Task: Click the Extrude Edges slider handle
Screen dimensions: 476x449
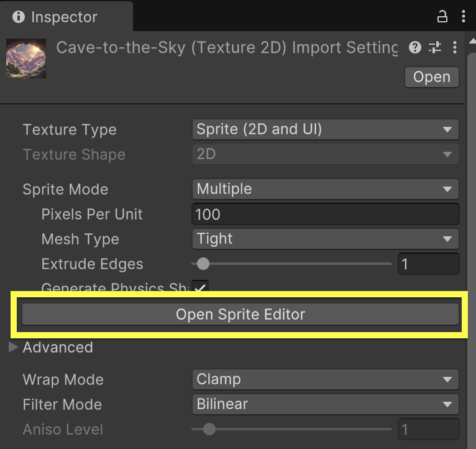Action: 203,264
